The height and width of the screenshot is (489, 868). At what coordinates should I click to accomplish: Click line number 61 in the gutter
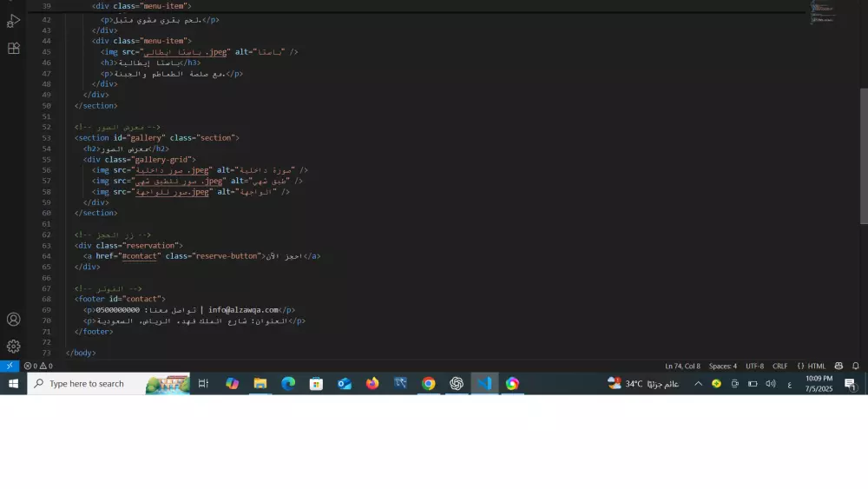point(47,224)
